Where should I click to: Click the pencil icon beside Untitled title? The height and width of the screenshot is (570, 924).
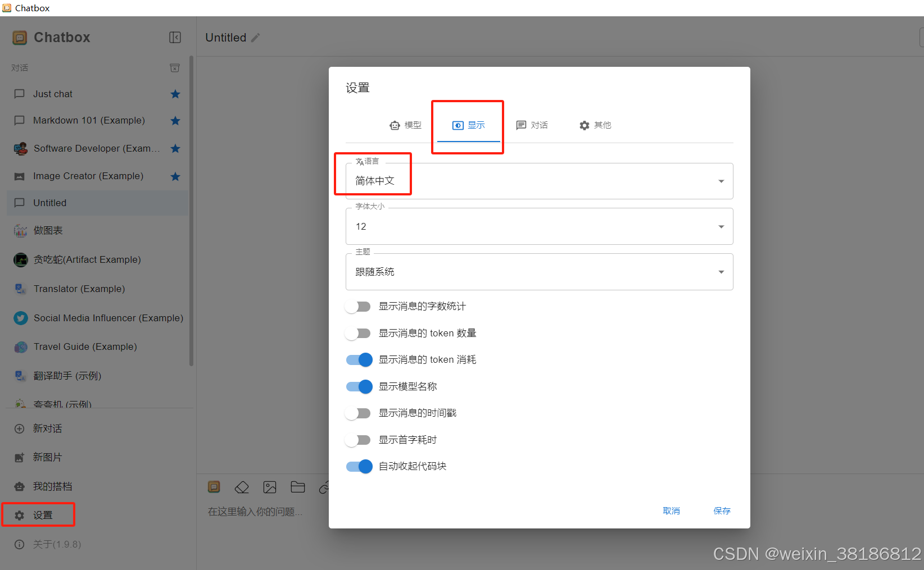[255, 38]
